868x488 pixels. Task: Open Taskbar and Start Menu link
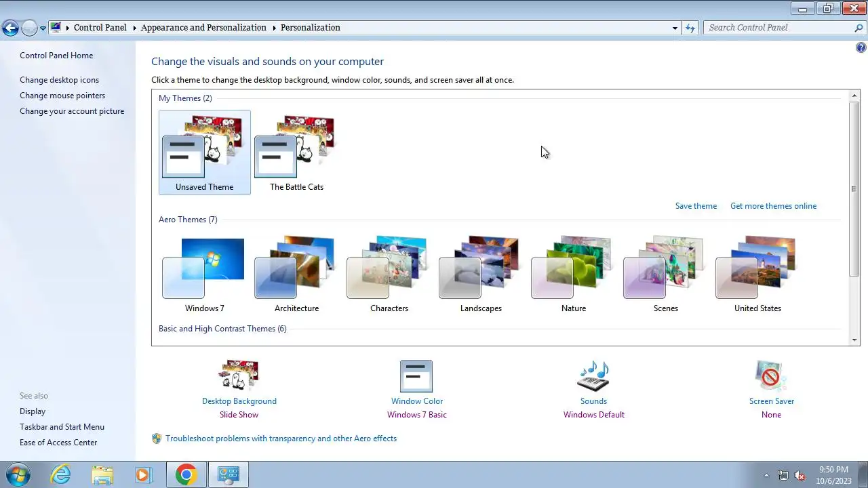click(x=62, y=427)
